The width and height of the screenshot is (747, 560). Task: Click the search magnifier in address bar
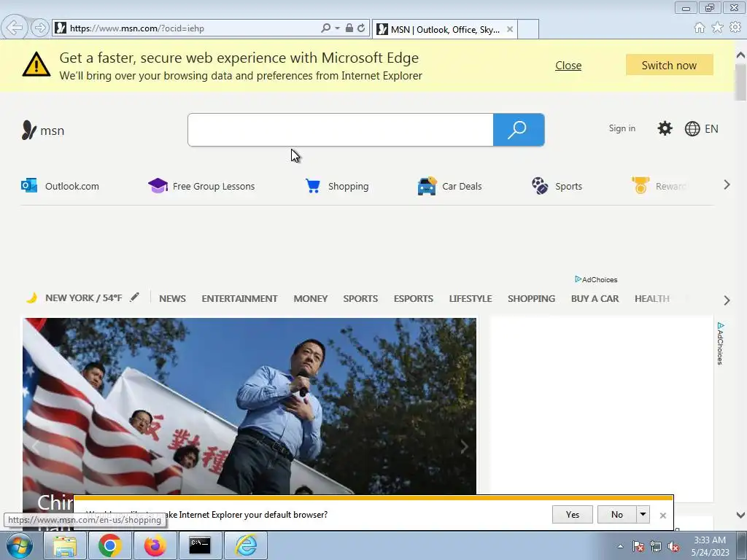point(326,28)
